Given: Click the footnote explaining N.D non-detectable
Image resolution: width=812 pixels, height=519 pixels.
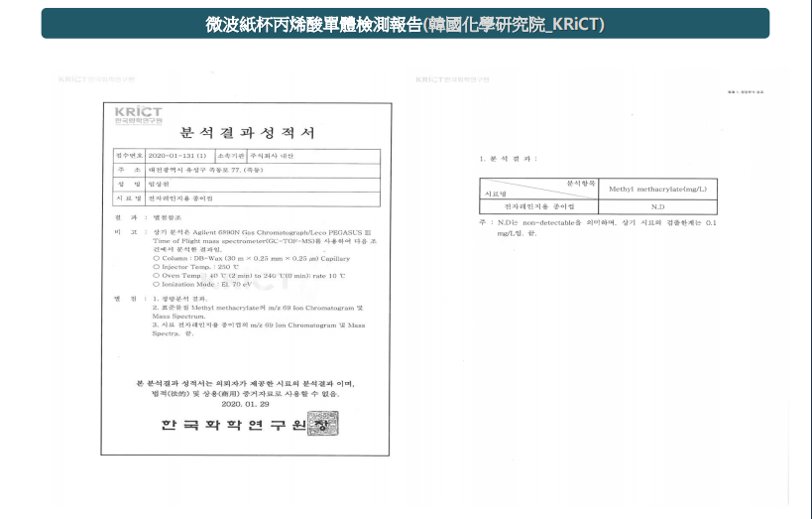Looking at the screenshot, I should click(x=598, y=223).
